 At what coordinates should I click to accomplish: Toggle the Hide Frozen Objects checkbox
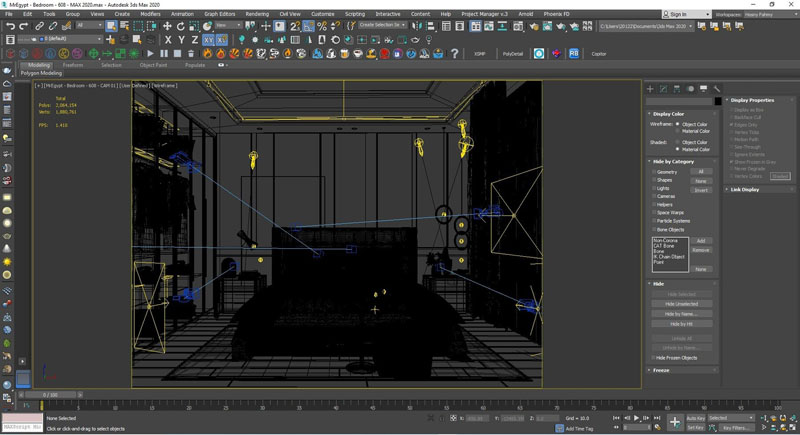(x=654, y=357)
